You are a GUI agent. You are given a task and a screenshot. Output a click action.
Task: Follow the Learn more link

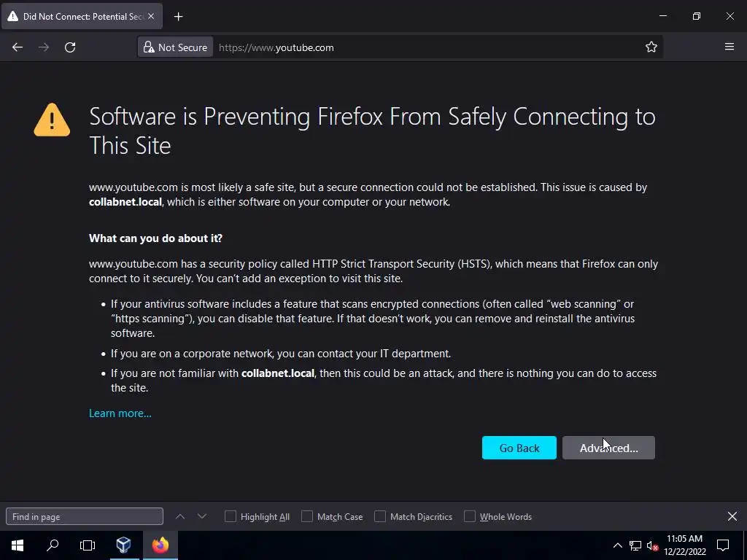pyautogui.click(x=120, y=413)
